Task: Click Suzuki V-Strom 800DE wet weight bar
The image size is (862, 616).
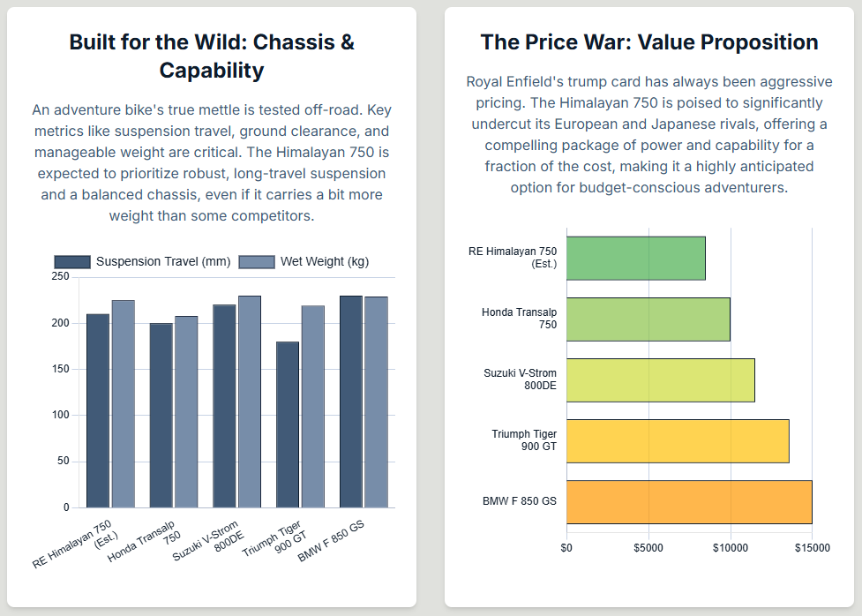Action: [x=250, y=402]
